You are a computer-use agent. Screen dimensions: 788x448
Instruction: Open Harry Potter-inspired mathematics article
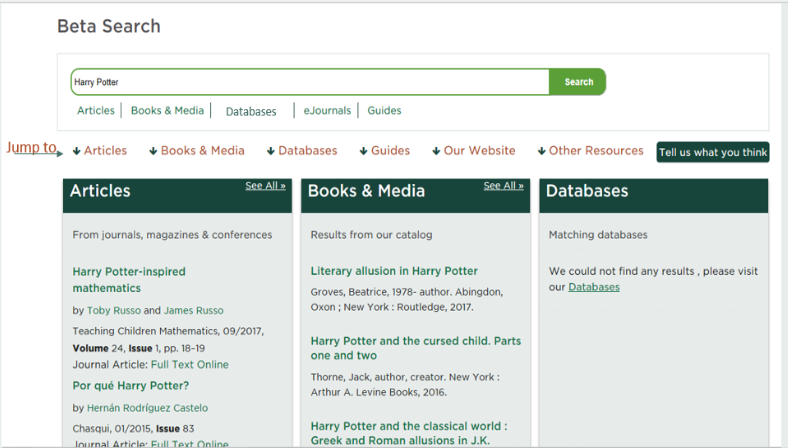pyautogui.click(x=129, y=280)
